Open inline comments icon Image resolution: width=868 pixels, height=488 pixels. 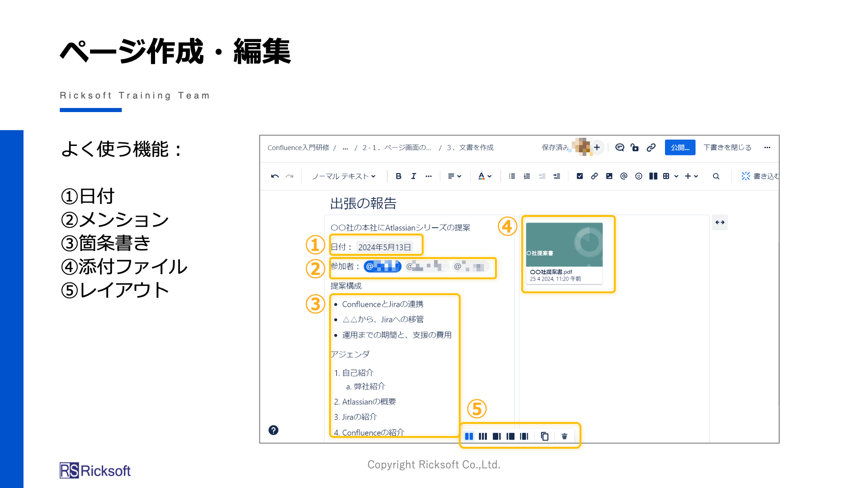point(620,147)
